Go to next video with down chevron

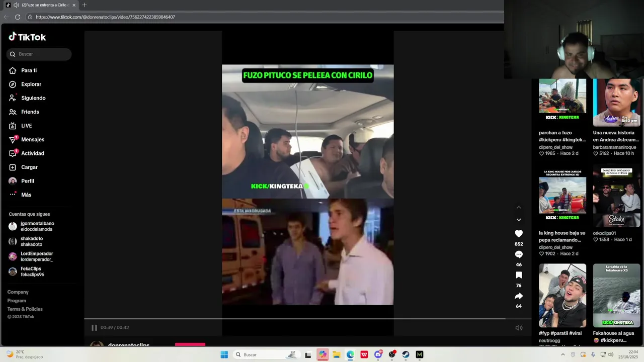(519, 220)
